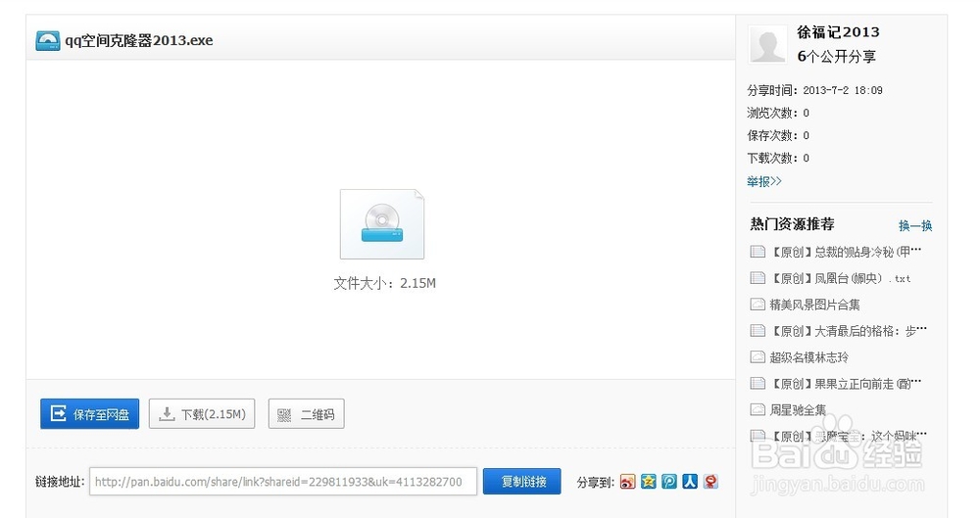Click the red figure share icon
The height and width of the screenshot is (518, 980).
click(710, 481)
